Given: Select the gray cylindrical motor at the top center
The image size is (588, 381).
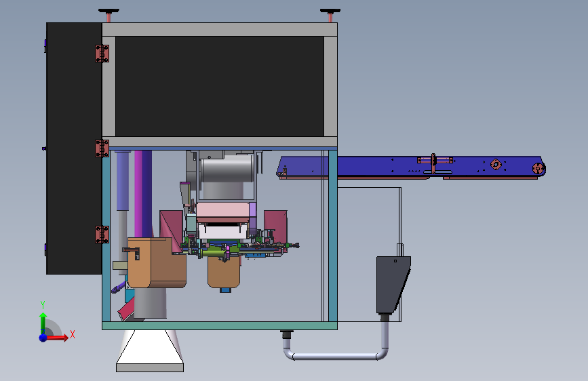Looking at the screenshot, I should pyautogui.click(x=227, y=169).
